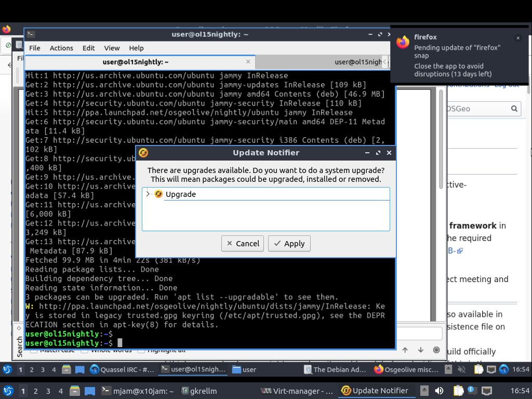Toggle the Match case checkbox in find bar

34,351
